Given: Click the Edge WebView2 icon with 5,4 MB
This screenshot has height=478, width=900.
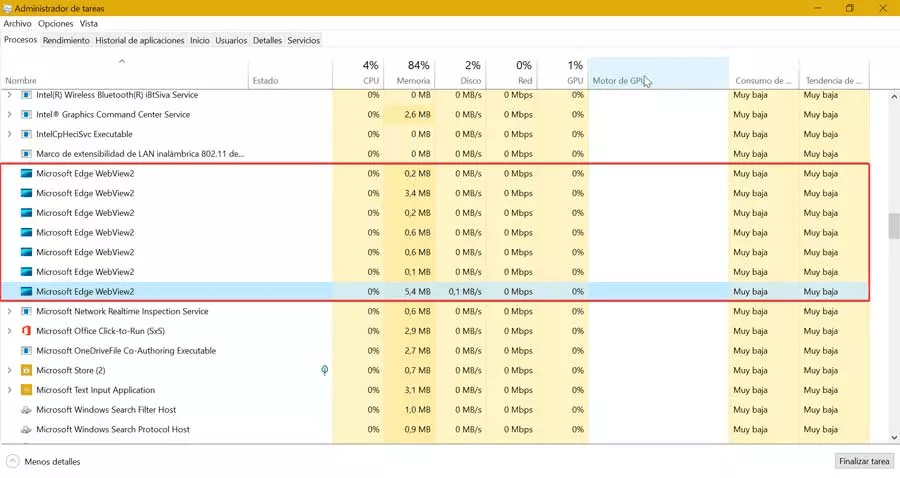Looking at the screenshot, I should point(26,292).
